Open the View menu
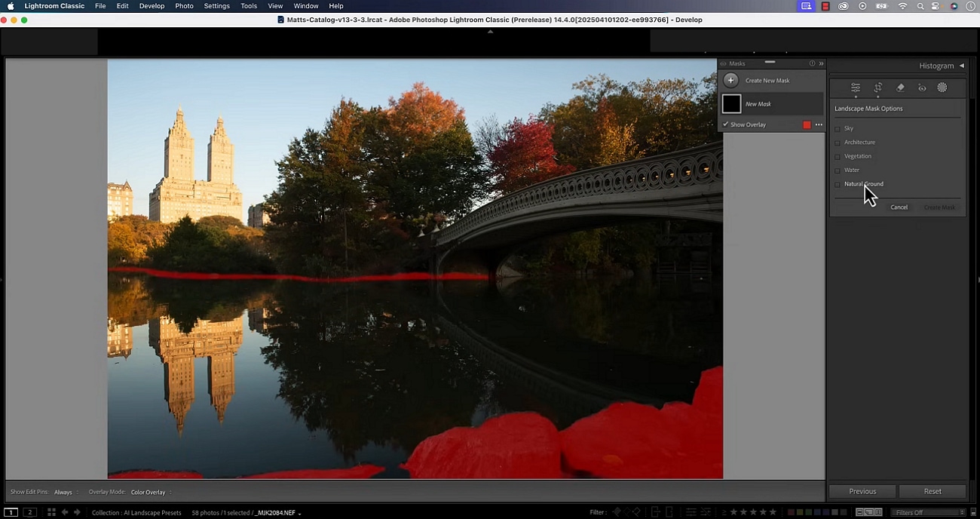Viewport: 980px width, 519px height. tap(275, 6)
